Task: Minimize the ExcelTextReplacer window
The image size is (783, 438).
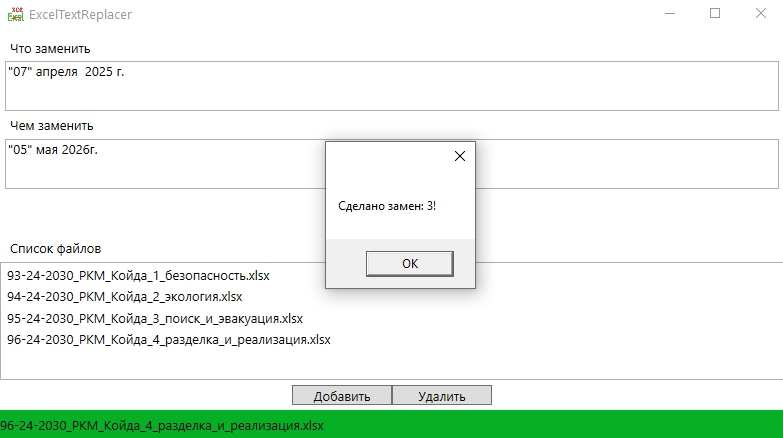Action: coord(670,13)
